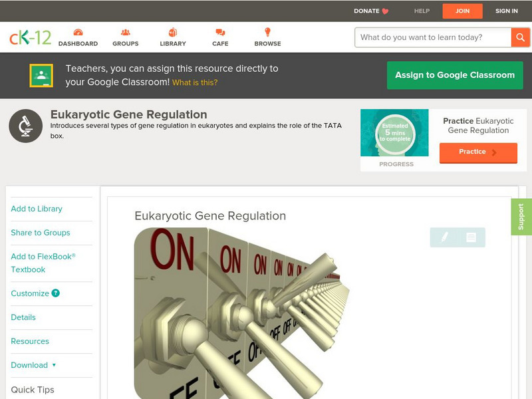Open the Resources sidebar item
The height and width of the screenshot is (399, 532).
pos(30,341)
